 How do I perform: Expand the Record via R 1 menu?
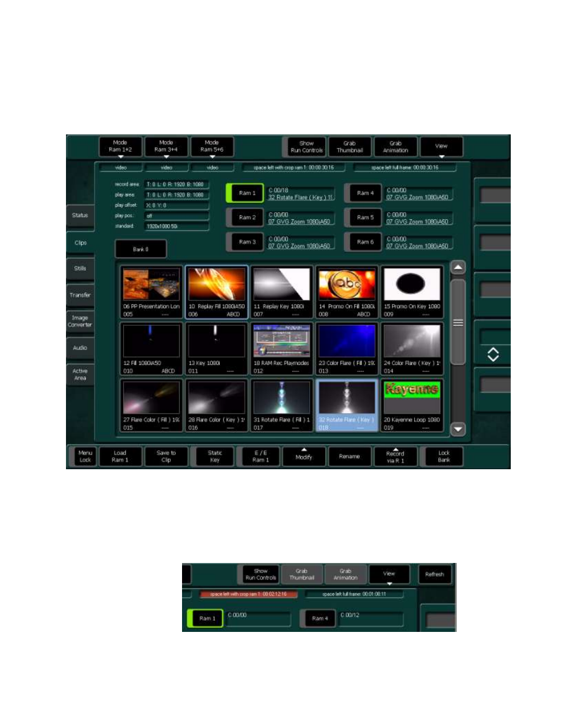(x=395, y=457)
